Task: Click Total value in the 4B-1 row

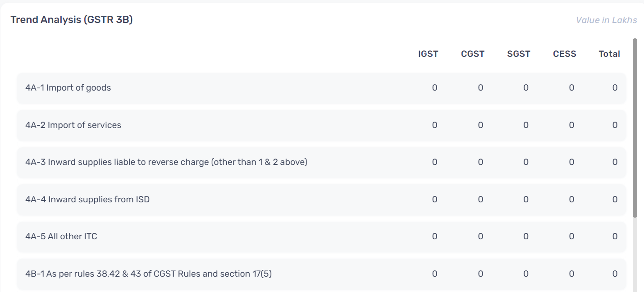Action: [x=615, y=274]
